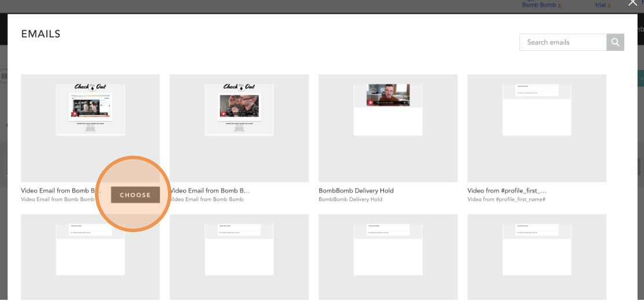The width and height of the screenshot is (644, 301).
Task: Click gray subtitle under the glasses-man thumbnail
Action: (207, 200)
